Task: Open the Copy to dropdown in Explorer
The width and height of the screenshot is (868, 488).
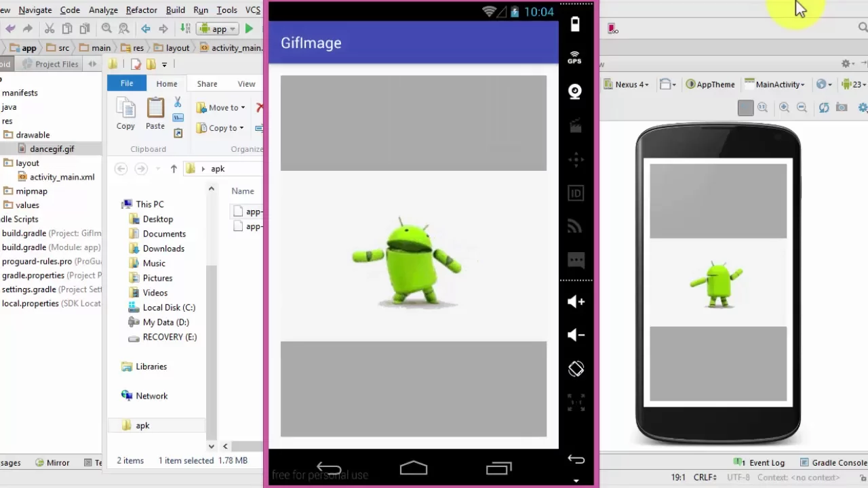Action: tap(220, 127)
